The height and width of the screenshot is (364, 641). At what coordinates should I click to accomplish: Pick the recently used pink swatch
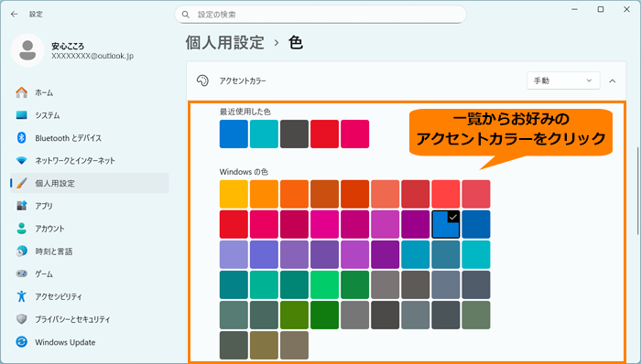click(x=355, y=134)
